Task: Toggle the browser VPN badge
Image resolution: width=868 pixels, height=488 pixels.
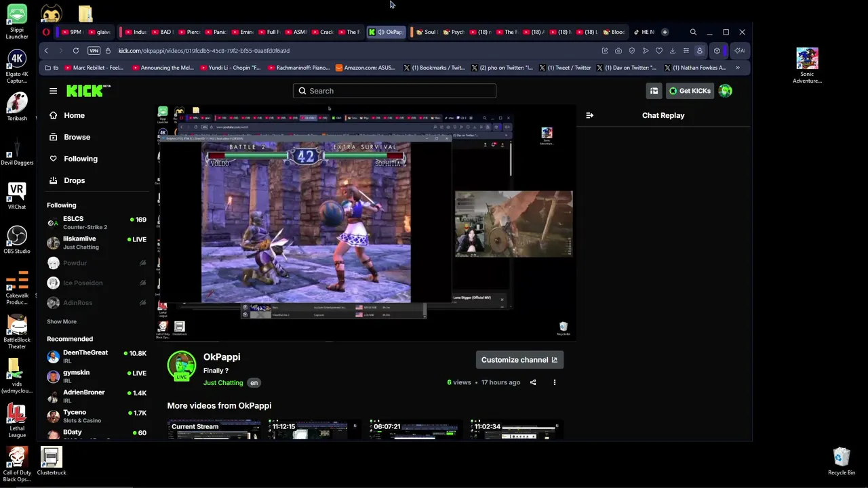Action: click(x=94, y=51)
